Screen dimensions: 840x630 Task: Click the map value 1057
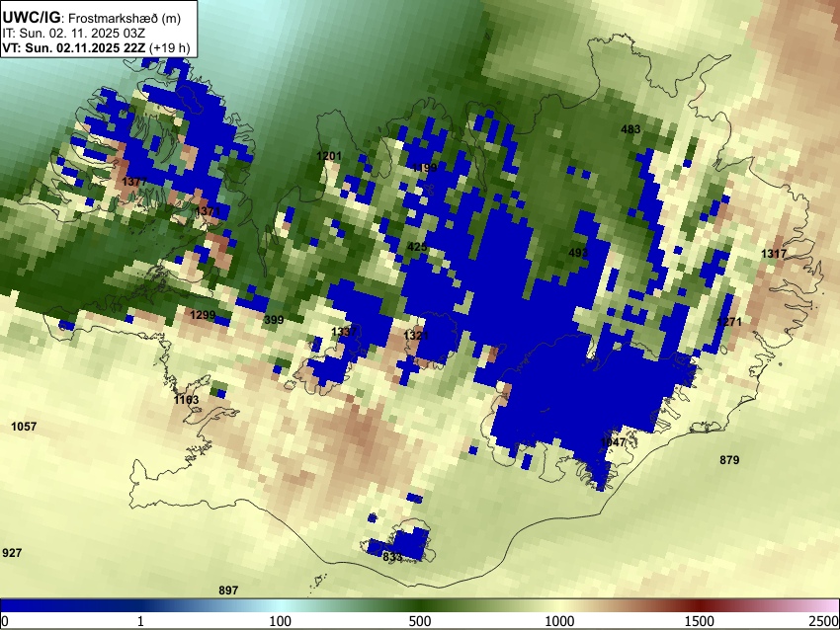tap(24, 427)
